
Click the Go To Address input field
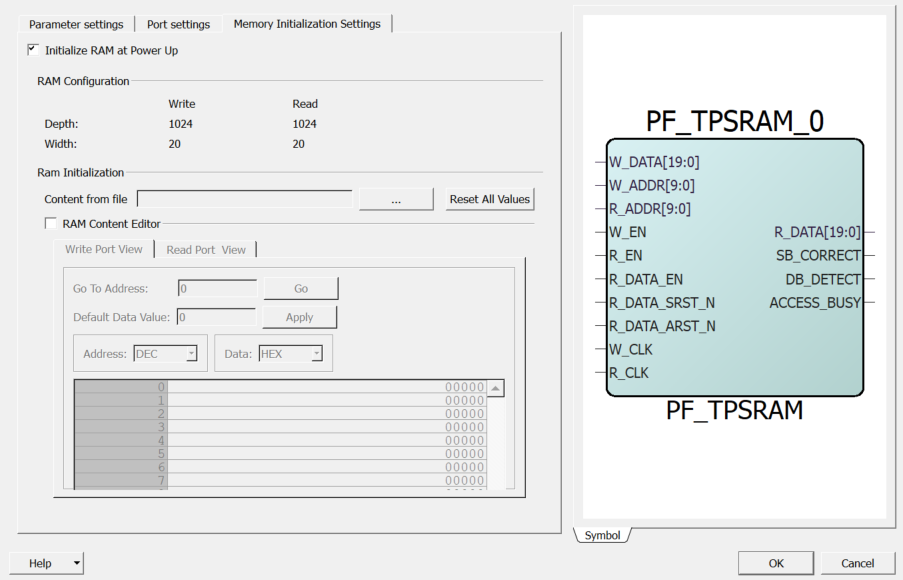[217, 288]
